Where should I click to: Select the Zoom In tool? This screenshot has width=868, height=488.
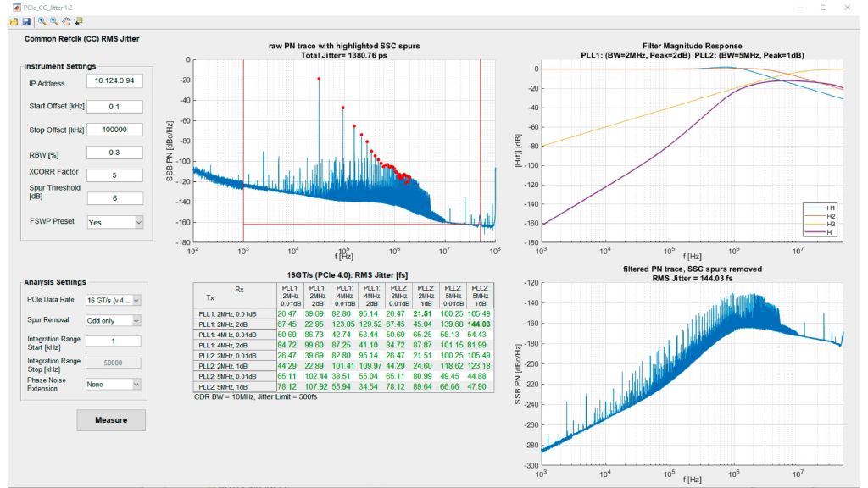(x=42, y=21)
